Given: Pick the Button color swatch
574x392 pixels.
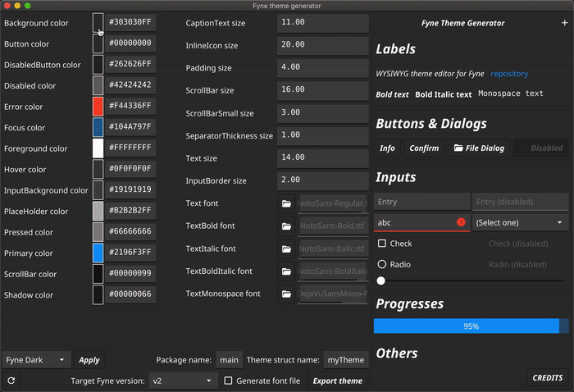Looking at the screenshot, I should click(98, 43).
